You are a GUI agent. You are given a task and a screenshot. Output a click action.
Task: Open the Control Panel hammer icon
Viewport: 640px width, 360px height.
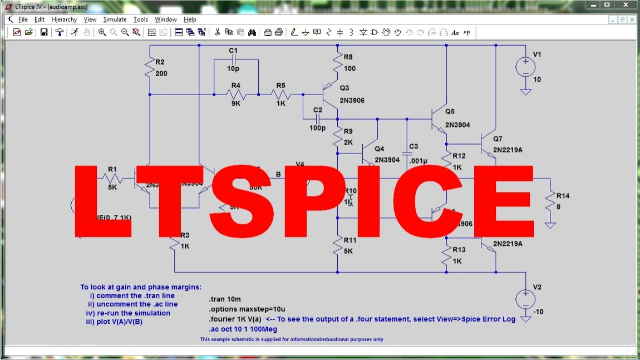59,32
